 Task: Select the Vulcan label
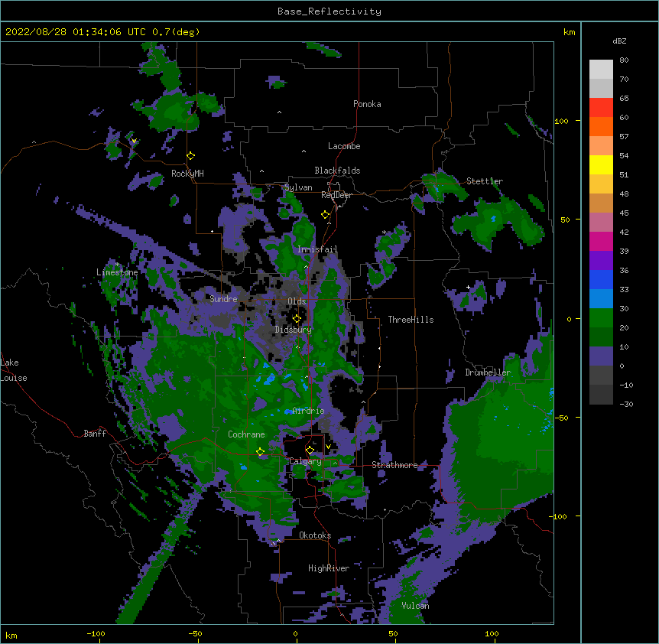415,606
